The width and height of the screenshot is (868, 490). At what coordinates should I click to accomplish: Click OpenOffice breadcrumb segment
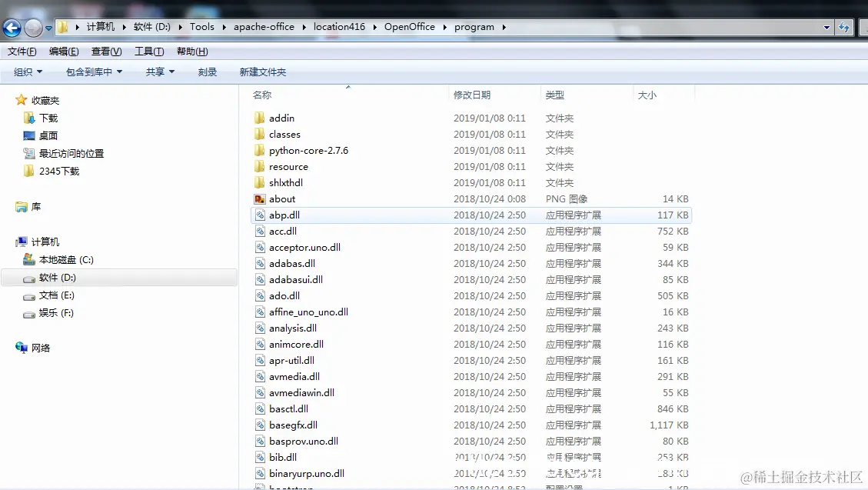pyautogui.click(x=409, y=27)
